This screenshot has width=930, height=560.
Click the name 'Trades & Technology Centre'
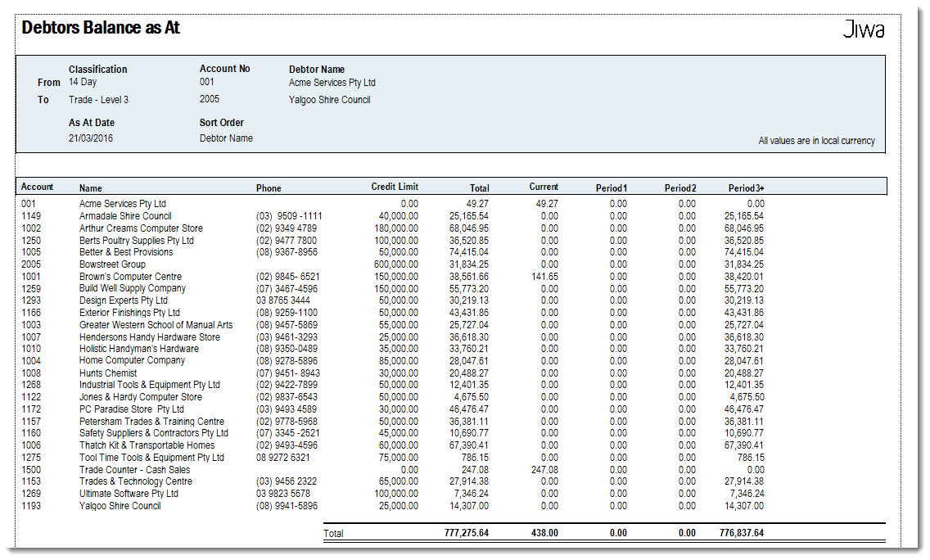tap(136, 481)
